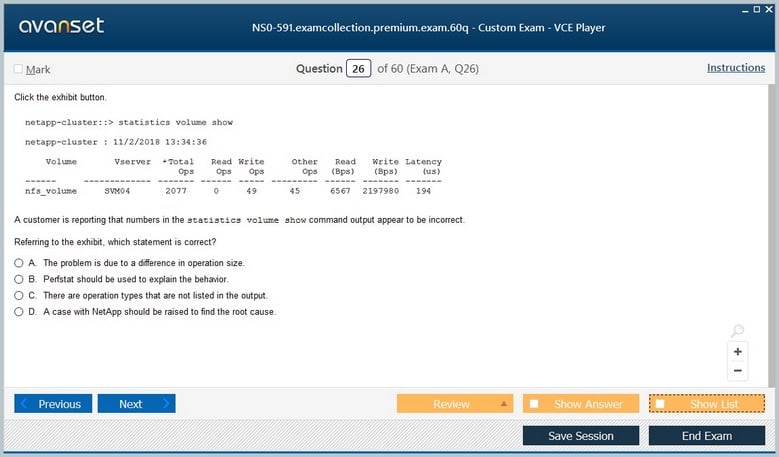Close the VCE Player window
This screenshot has width=779, height=457.
point(768,8)
